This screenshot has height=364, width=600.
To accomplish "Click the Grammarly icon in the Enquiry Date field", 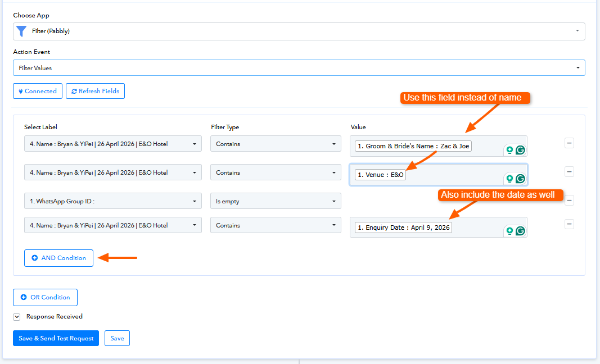I will (520, 230).
